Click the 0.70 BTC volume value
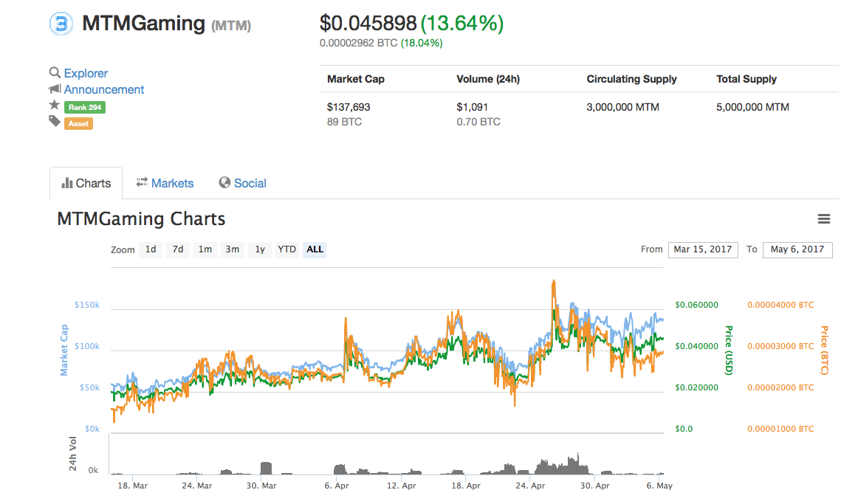Viewport: 858px width, 504px height. pyautogui.click(x=478, y=122)
